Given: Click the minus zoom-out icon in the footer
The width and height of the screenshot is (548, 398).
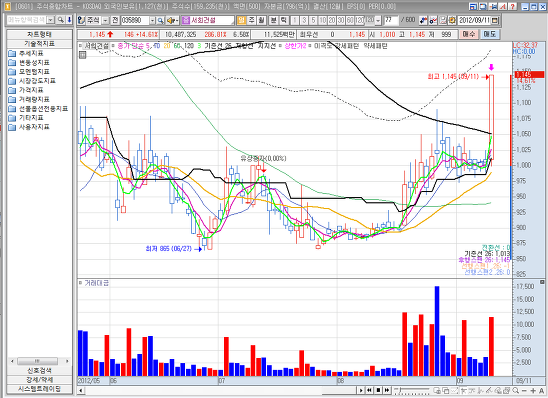Looking at the screenshot, I should click(x=524, y=390).
